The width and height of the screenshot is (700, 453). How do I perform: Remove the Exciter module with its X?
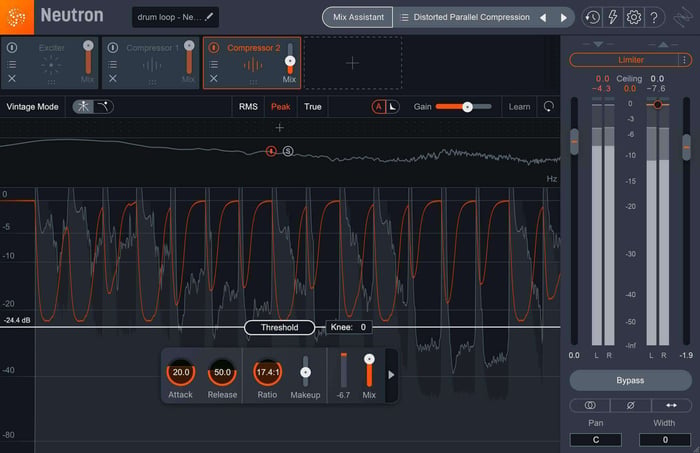pyautogui.click(x=12, y=79)
